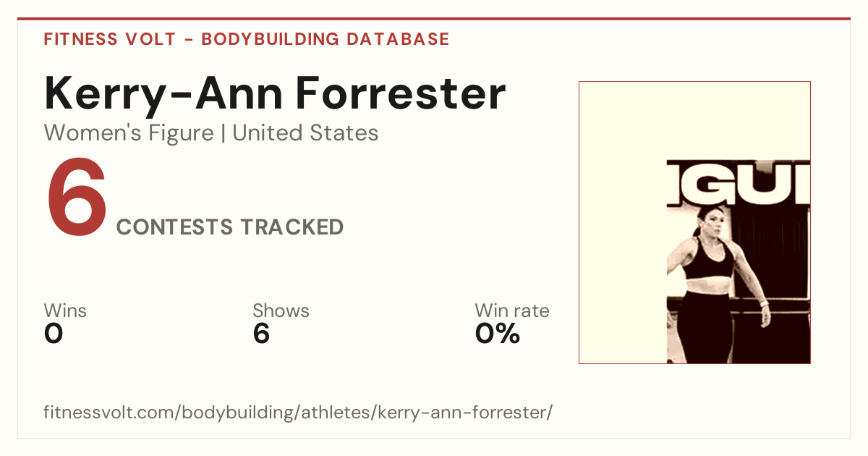
Task: Click the Shows value of 6
Action: point(261,334)
